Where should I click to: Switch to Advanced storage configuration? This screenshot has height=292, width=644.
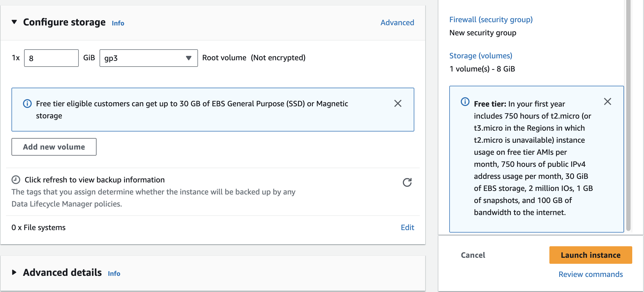[397, 22]
